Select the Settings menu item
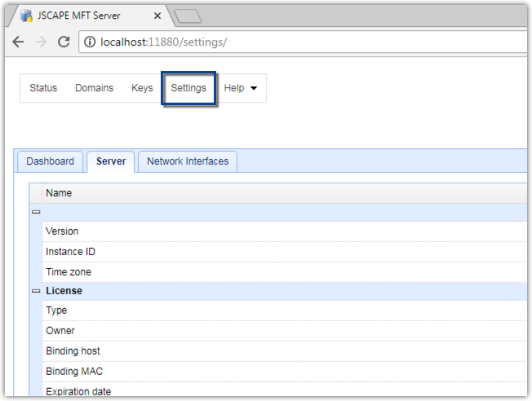 188,88
